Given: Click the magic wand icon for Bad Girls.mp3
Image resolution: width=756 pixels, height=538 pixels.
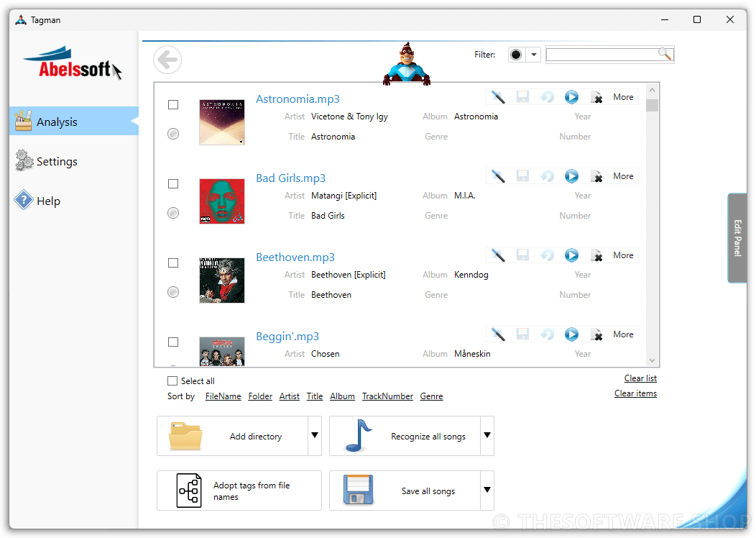Looking at the screenshot, I should pyautogui.click(x=498, y=176).
